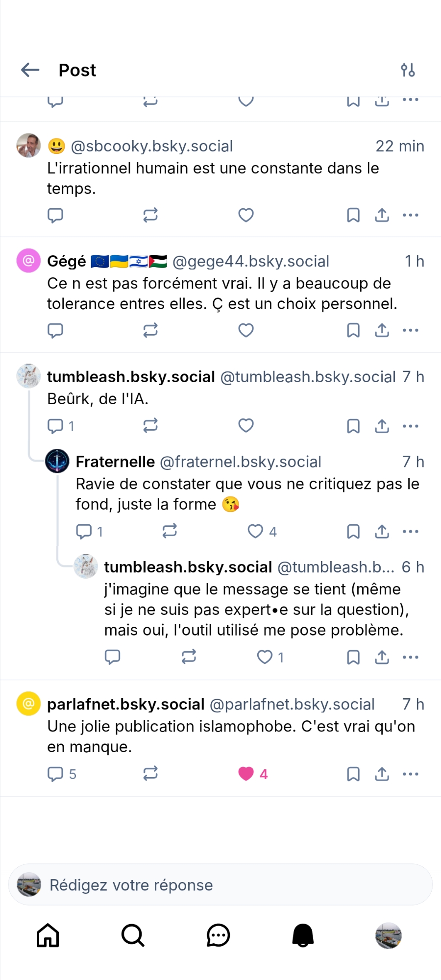This screenshot has height=980, width=441.
Task: Go to Home tab
Action: (x=48, y=935)
